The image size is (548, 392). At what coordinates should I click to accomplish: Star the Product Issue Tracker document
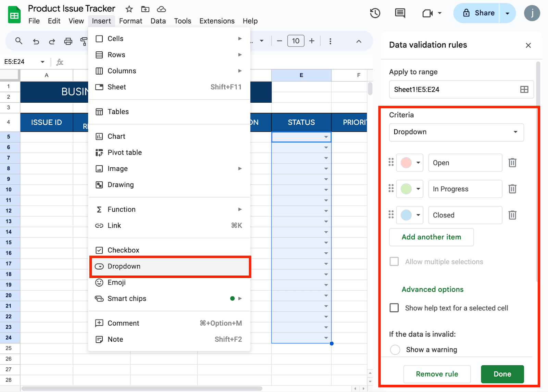tap(129, 9)
